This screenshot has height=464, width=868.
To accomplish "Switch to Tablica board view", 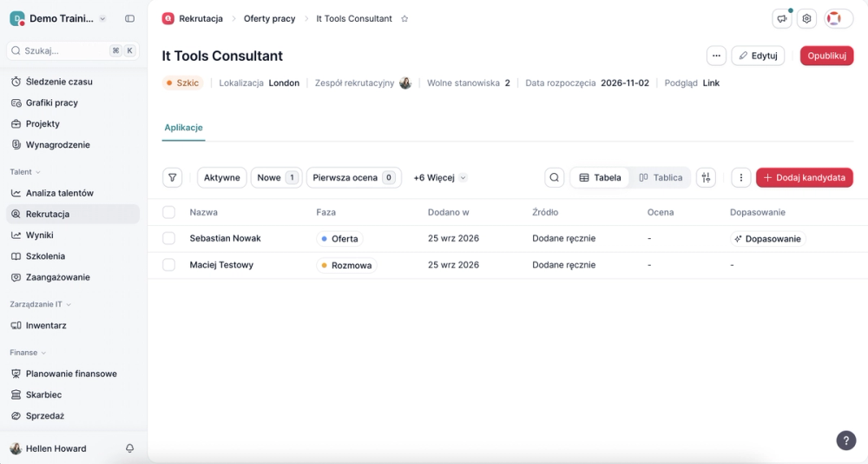I will pyautogui.click(x=660, y=178).
